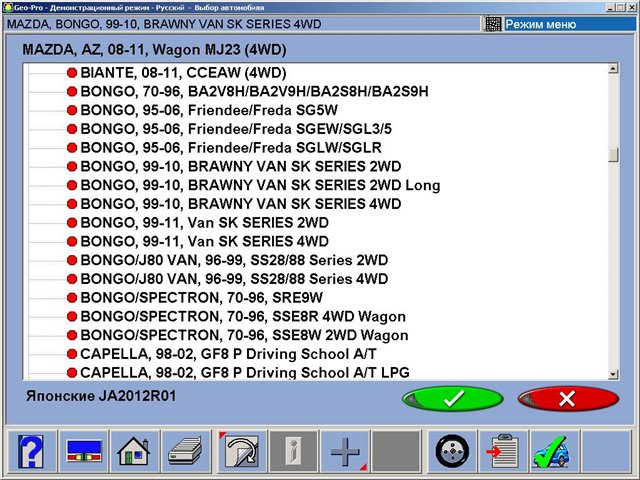The width and height of the screenshot is (640, 480).
Task: Select BONGO 99-10 BRAWNY VAN SK SERIES 2WD
Action: point(241,167)
